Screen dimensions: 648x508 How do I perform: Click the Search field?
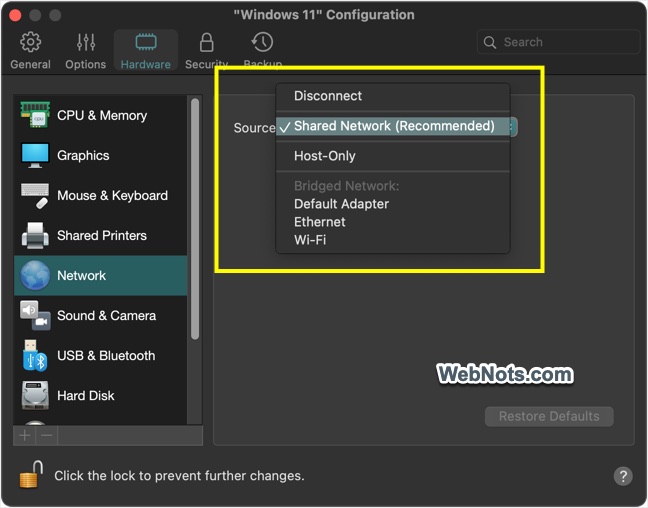[558, 42]
